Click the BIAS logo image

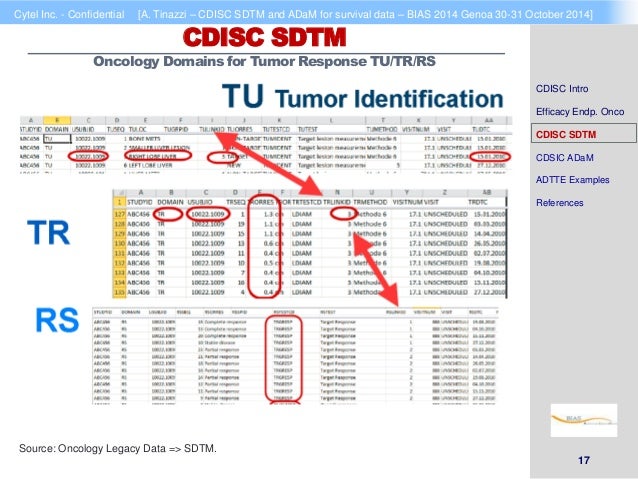pos(583,420)
